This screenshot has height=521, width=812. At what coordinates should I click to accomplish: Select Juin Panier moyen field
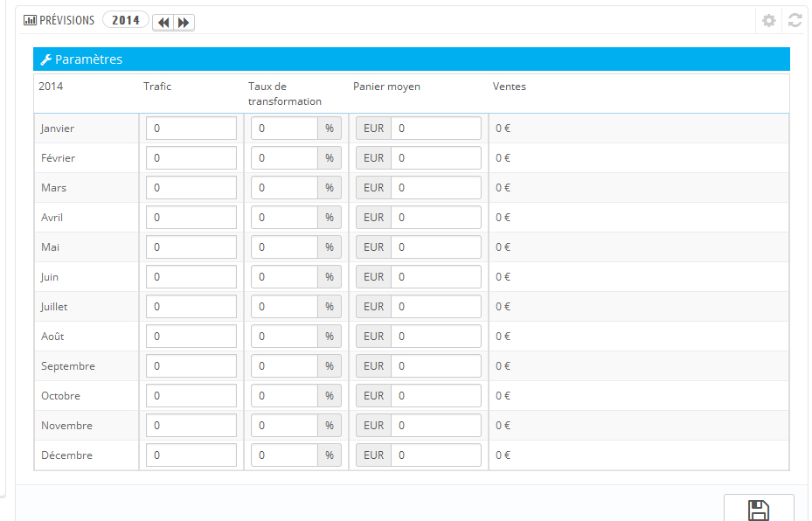pos(436,277)
